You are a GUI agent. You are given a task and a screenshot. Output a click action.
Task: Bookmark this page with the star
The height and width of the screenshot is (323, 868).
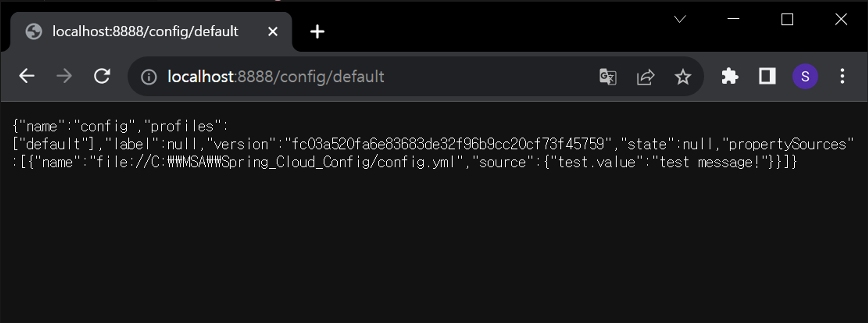683,77
